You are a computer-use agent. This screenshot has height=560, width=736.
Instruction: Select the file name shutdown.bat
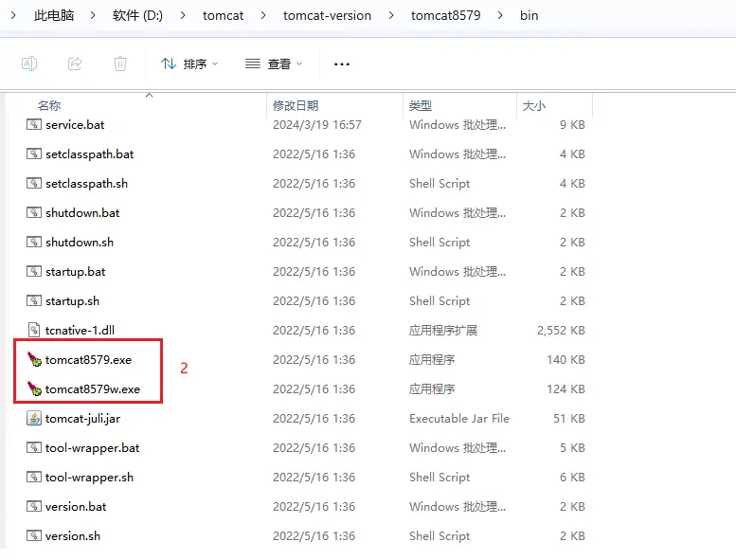tap(82, 212)
